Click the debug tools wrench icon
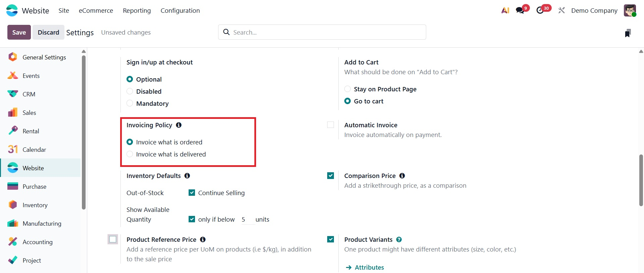The image size is (644, 273). pos(561,10)
